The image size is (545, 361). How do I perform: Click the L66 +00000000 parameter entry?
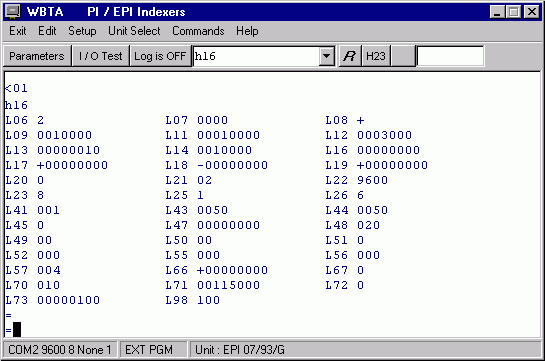pyautogui.click(x=217, y=270)
